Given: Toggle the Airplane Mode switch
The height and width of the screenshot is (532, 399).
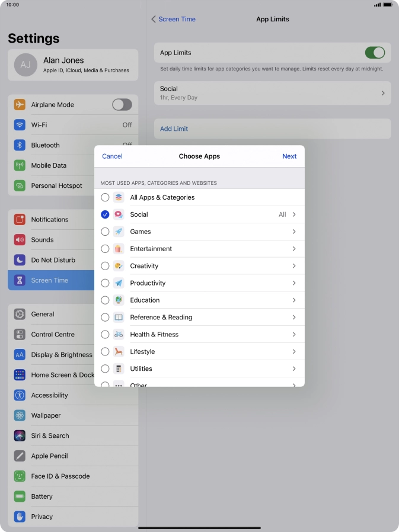Looking at the screenshot, I should pos(122,105).
